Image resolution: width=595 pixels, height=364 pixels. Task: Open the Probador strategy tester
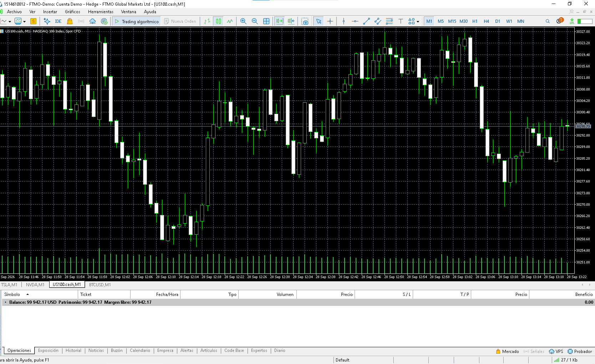[580, 351]
